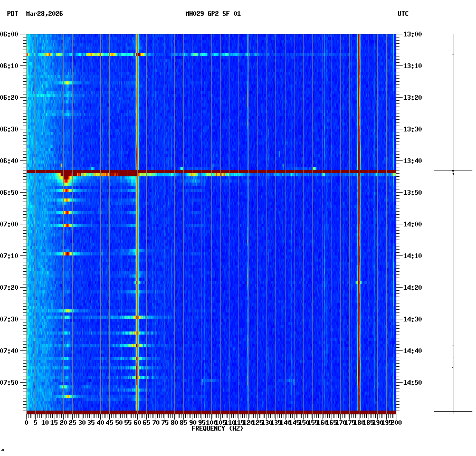This screenshot has width=476, height=456.
Task: Select the 0 Hz frequency tick label
Action: [x=25, y=422]
